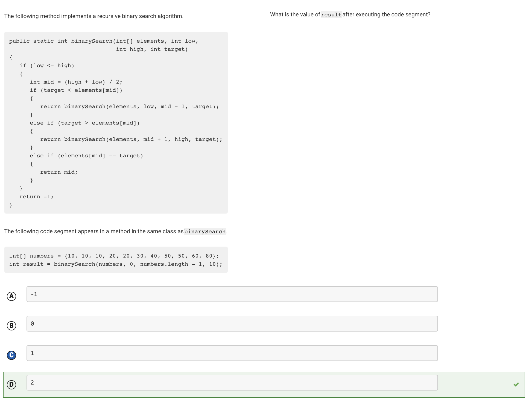Click the highlighted result inline code
Image resolution: width=532 pixels, height=402 pixels.
click(331, 14)
